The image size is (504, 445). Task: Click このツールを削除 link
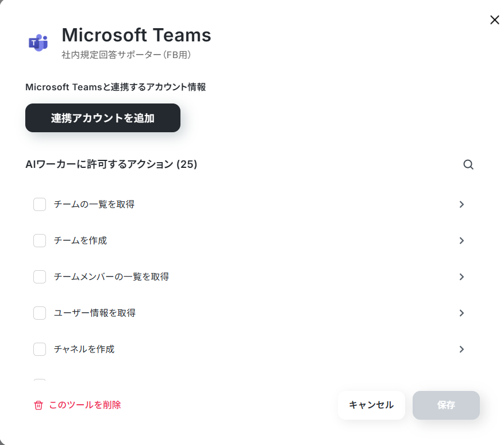pos(85,405)
